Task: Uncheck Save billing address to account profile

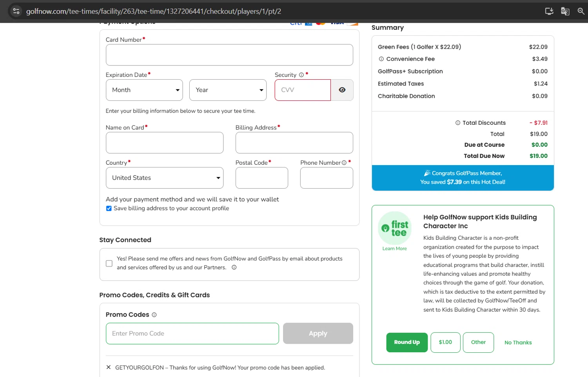Action: click(x=109, y=208)
